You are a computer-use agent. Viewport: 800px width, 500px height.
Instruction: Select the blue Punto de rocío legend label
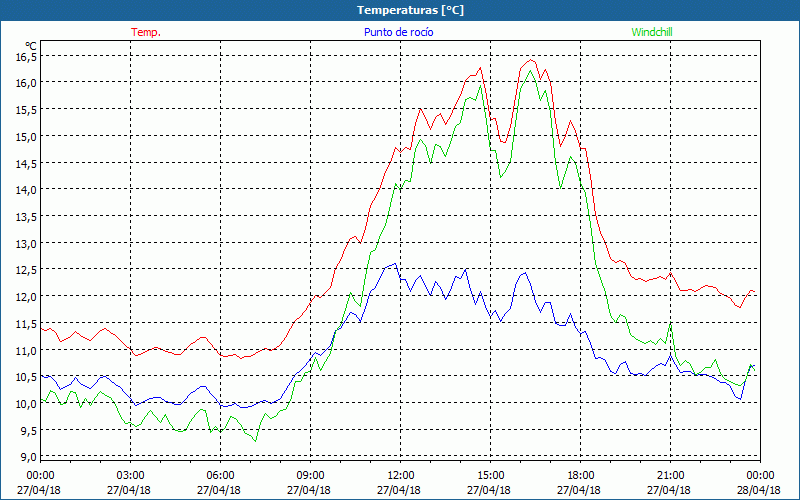pos(398,32)
